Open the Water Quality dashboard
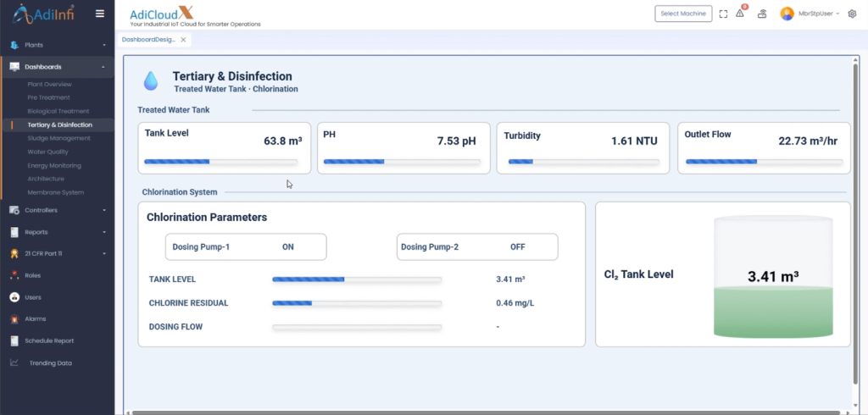Image resolution: width=868 pixels, height=415 pixels. 48,152
